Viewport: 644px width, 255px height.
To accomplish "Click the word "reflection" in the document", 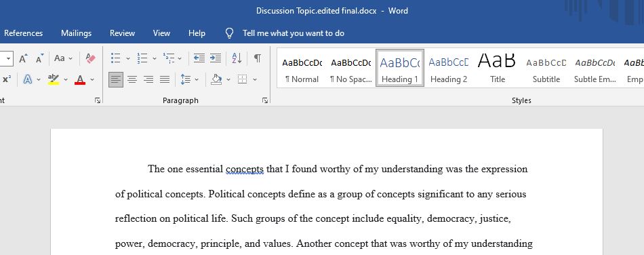I will click(x=136, y=219).
